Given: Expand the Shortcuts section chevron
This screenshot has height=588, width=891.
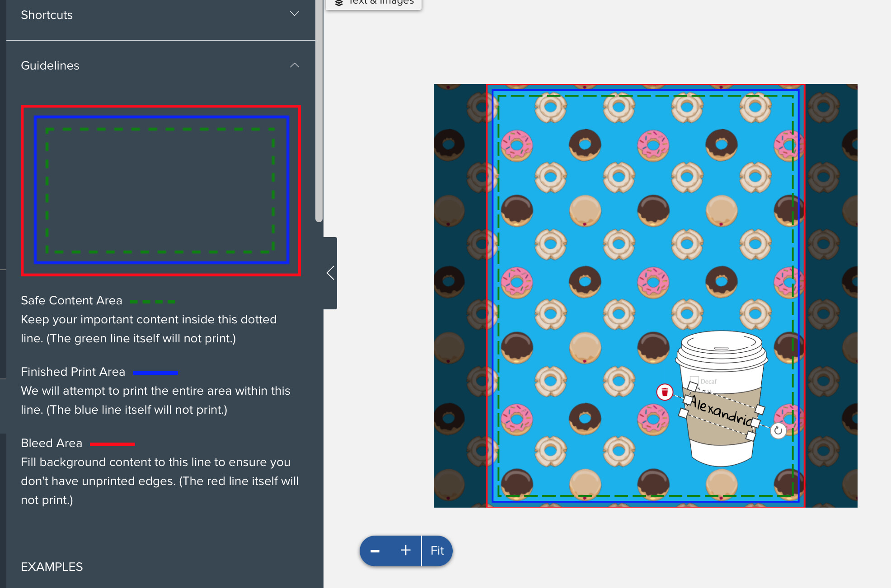Looking at the screenshot, I should pos(295,14).
